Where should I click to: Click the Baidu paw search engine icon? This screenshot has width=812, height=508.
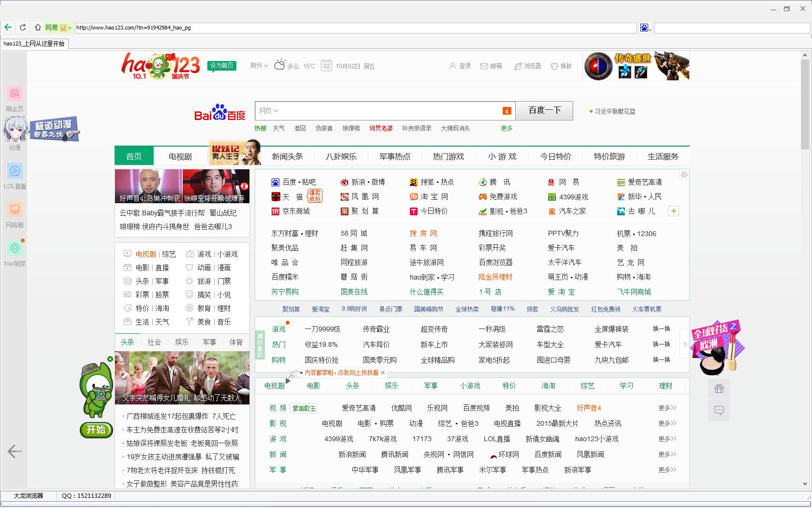click(644, 28)
